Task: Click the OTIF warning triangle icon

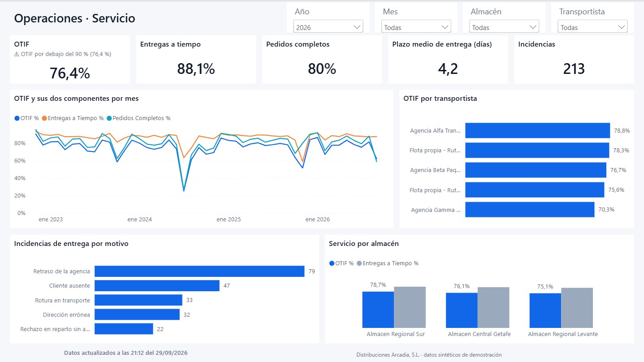Action: tap(17, 54)
